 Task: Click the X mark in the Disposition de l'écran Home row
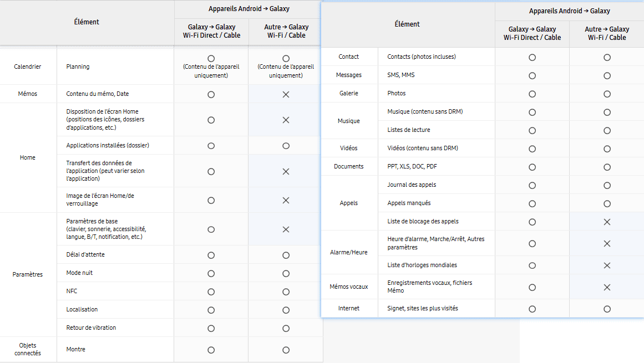(x=286, y=120)
